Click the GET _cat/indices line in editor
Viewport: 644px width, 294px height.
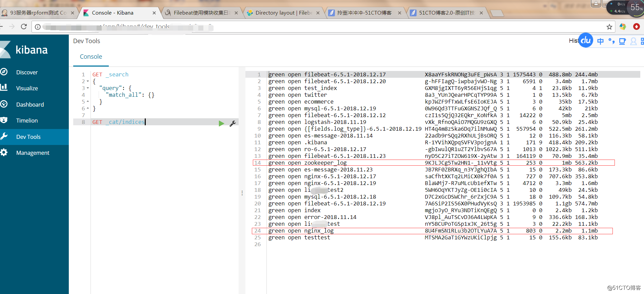click(119, 122)
